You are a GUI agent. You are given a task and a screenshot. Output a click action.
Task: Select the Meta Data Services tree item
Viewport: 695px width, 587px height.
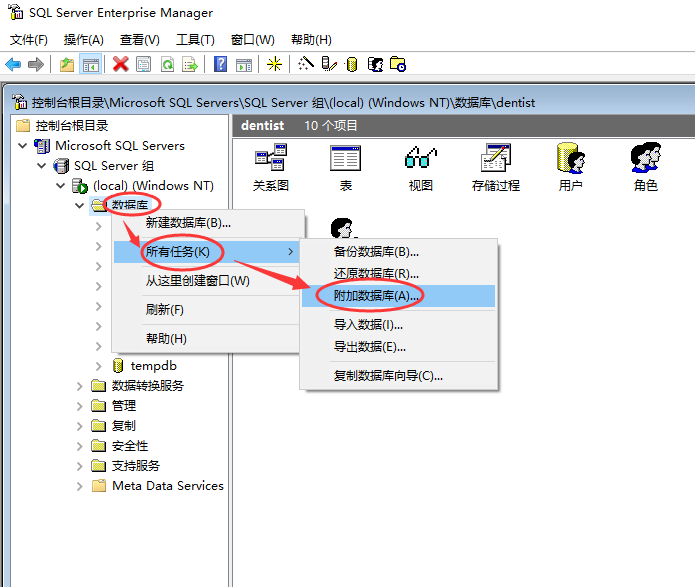coord(168,486)
